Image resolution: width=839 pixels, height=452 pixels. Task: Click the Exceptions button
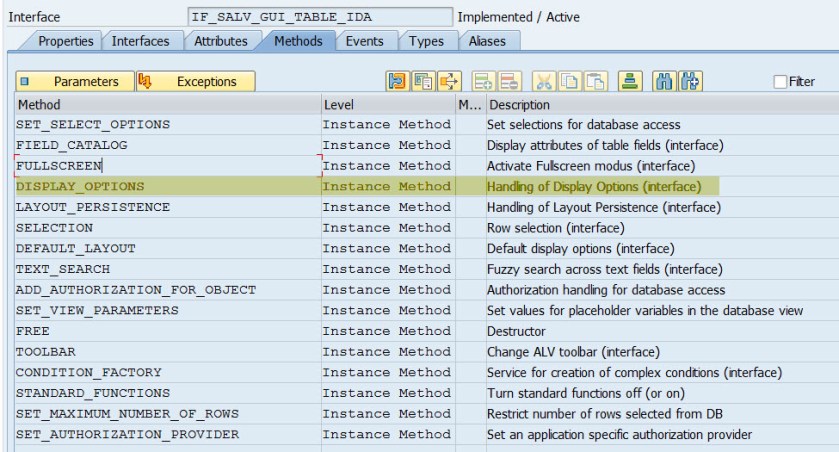194,81
